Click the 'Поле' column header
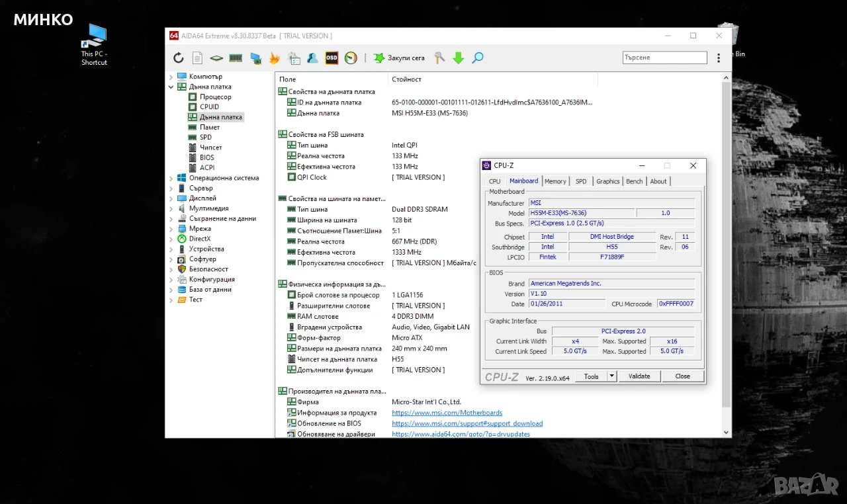This screenshot has width=847, height=504. pos(332,79)
